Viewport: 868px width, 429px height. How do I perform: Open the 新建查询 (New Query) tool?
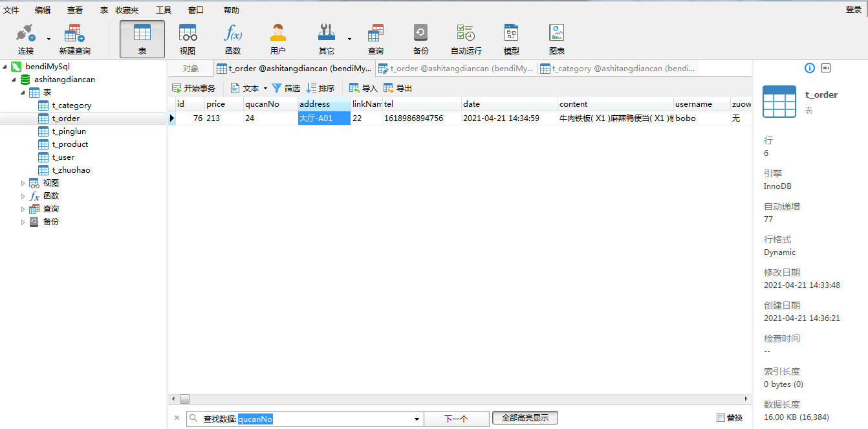pos(74,39)
